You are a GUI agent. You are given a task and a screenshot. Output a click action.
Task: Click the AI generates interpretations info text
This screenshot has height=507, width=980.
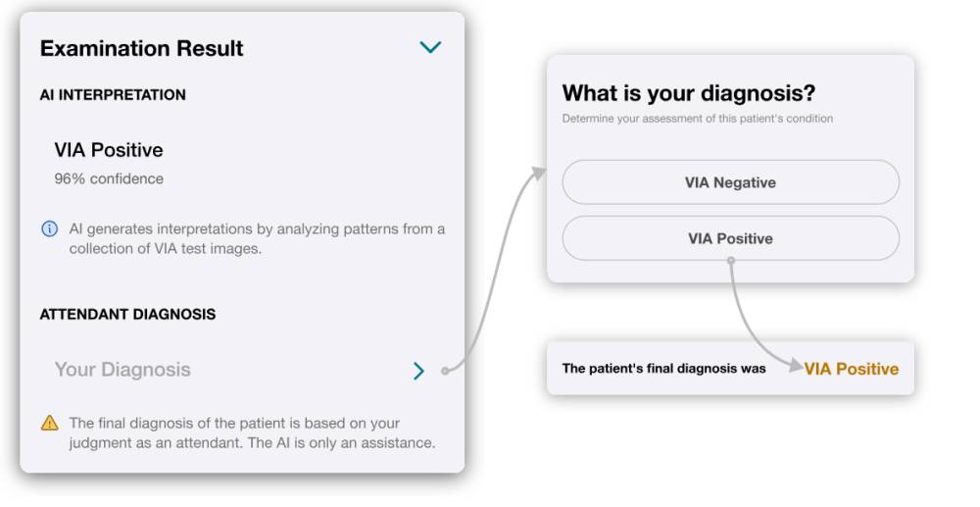257,239
